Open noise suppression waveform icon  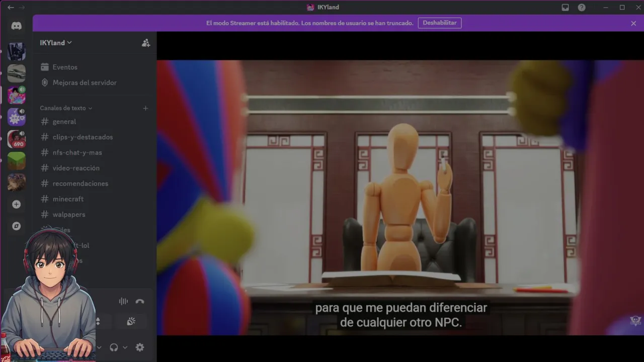[123, 302]
